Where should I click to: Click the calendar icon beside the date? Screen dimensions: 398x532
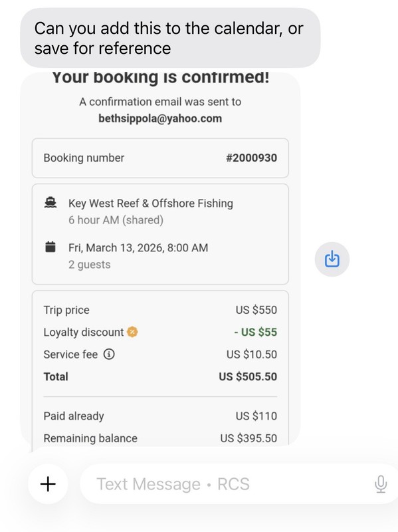click(x=50, y=247)
